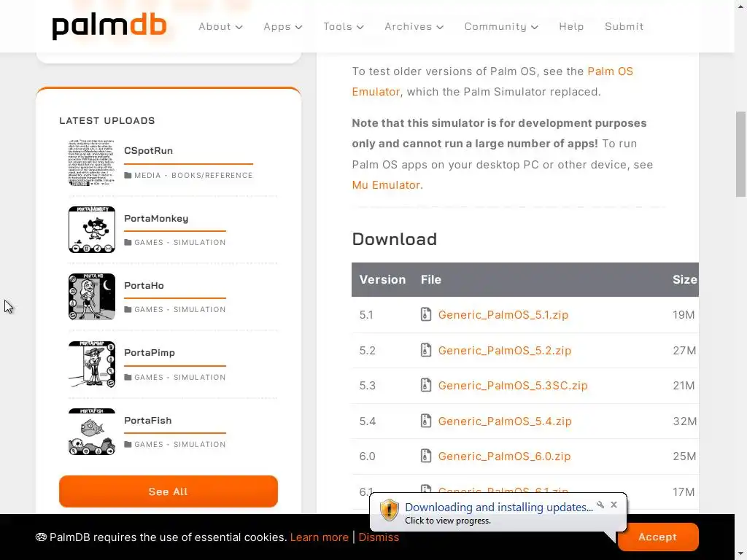Download Generic_PalmOS_6.0.zip
This screenshot has height=560, width=747.
point(504,456)
